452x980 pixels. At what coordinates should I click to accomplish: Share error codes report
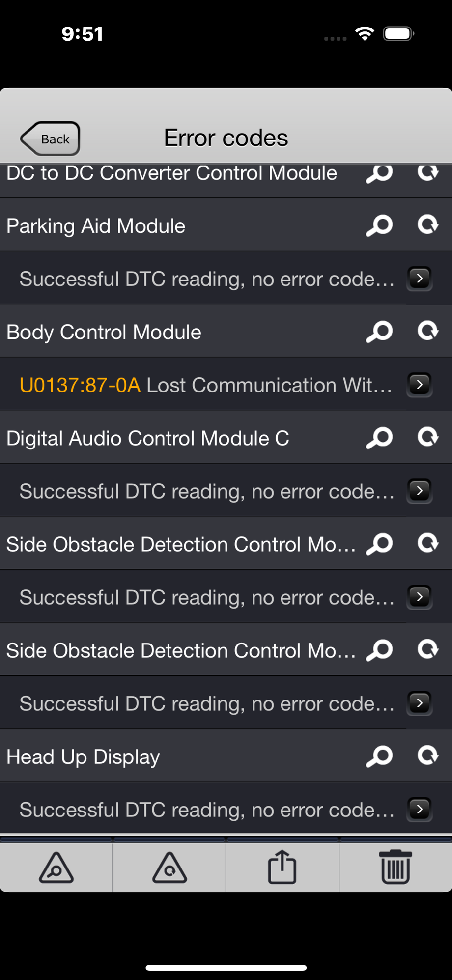282,868
